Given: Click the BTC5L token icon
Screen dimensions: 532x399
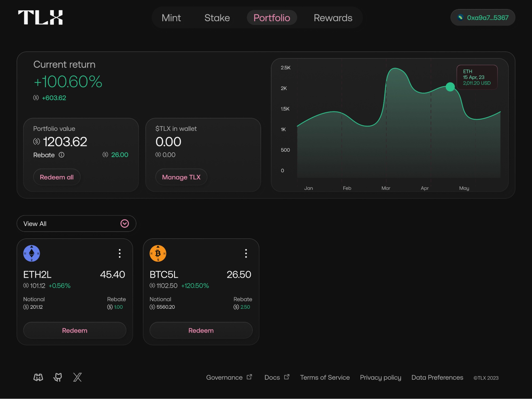Looking at the screenshot, I should [x=158, y=253].
